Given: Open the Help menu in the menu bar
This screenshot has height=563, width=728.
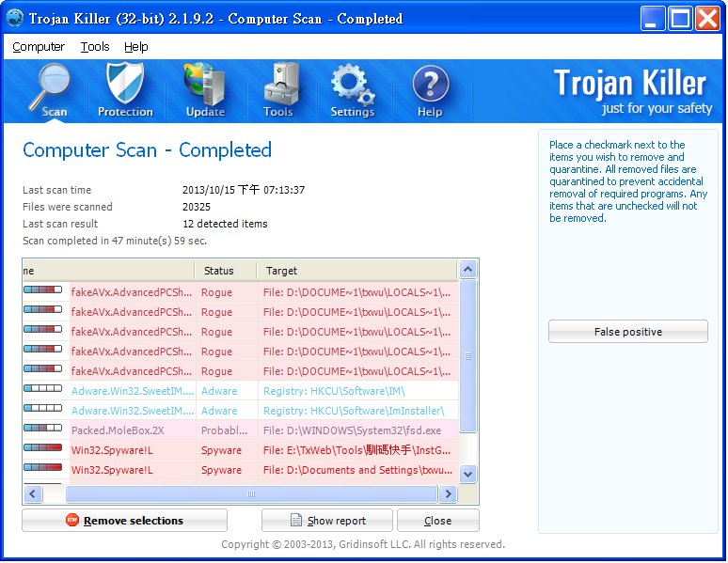Looking at the screenshot, I should click(136, 46).
